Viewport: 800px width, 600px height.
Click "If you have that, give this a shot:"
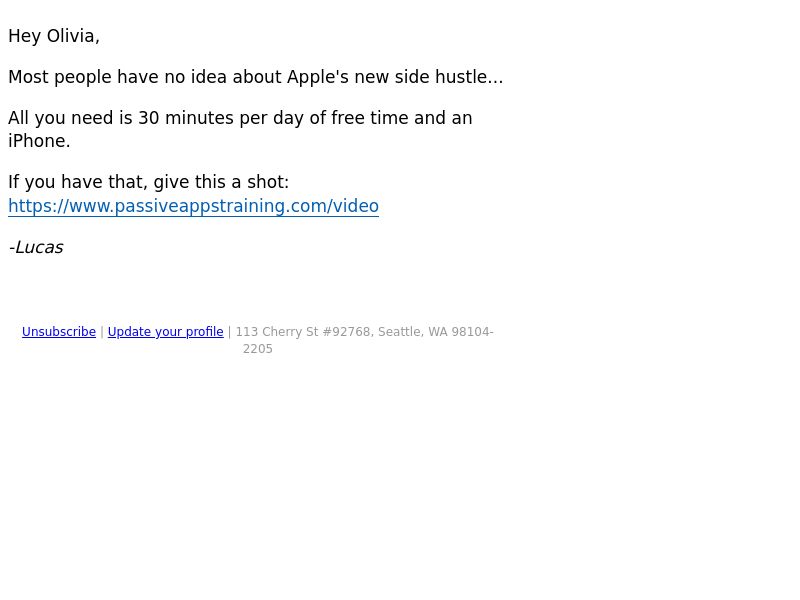[x=148, y=182]
